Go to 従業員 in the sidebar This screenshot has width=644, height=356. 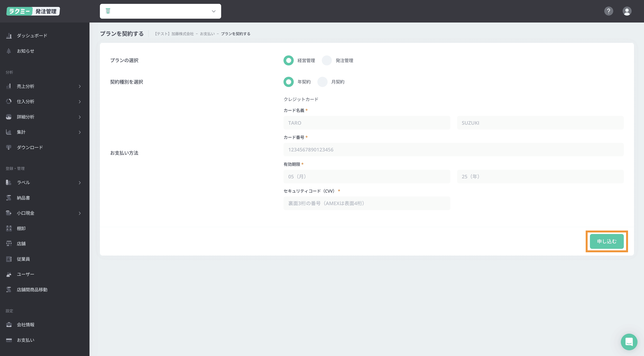[x=23, y=259]
